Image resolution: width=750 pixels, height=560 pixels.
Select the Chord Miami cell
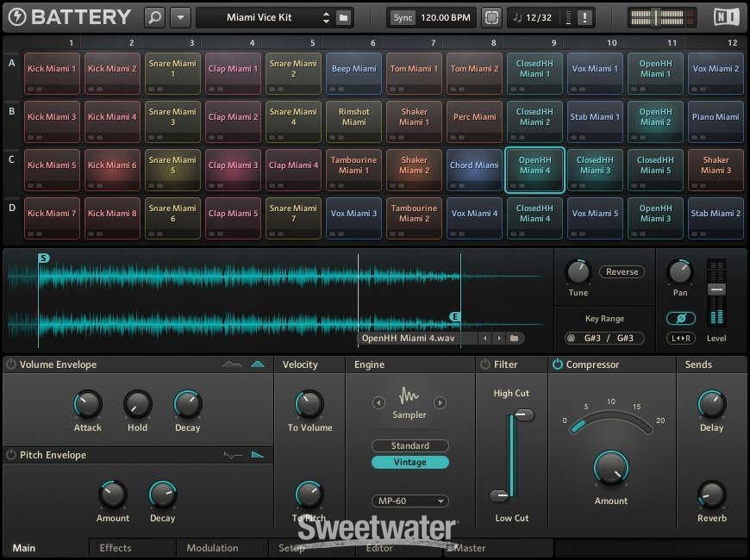click(x=474, y=170)
